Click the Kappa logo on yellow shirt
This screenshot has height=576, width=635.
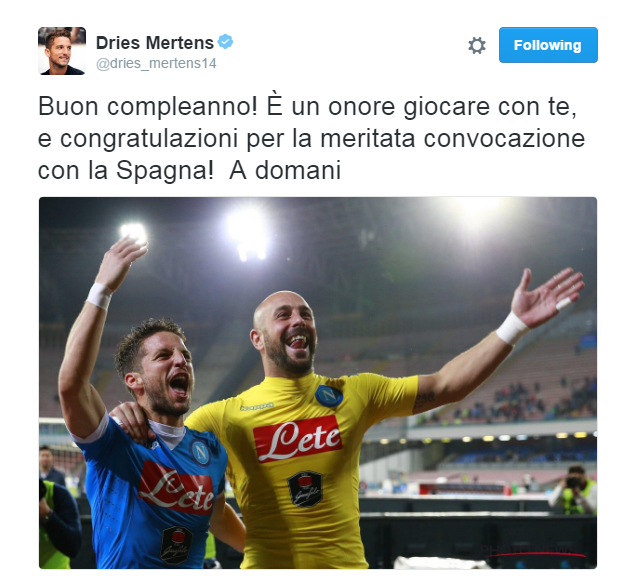tap(257, 406)
